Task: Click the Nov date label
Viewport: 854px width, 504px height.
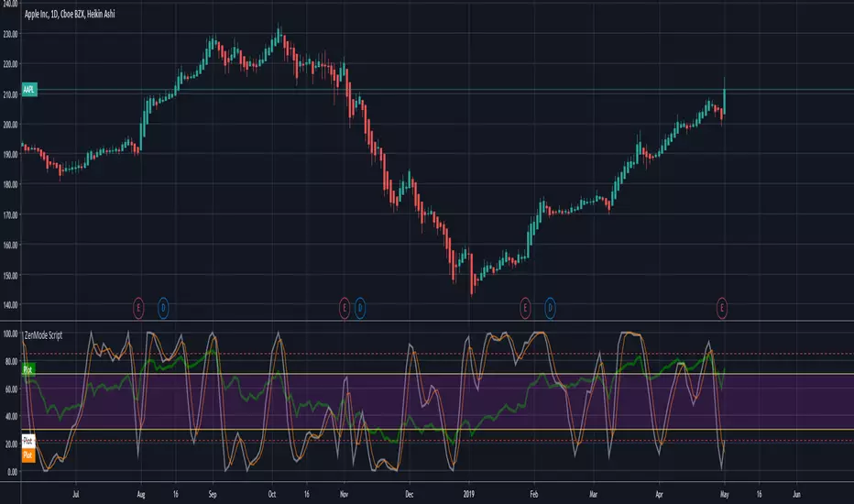Action: pos(344,494)
